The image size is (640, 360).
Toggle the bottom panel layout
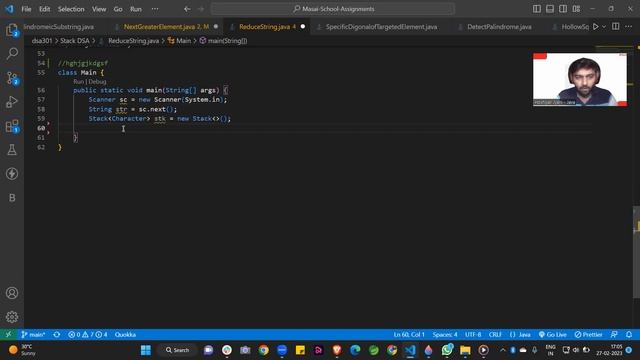click(x=550, y=9)
